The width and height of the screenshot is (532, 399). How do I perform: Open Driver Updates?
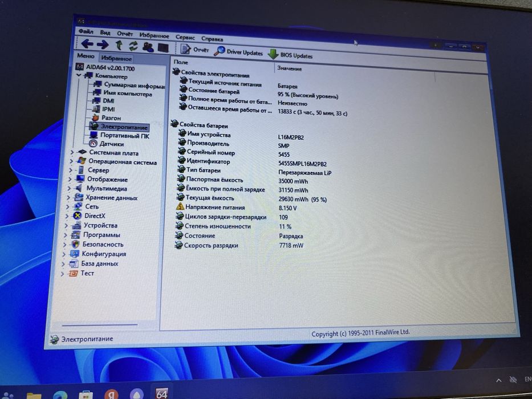click(x=239, y=52)
